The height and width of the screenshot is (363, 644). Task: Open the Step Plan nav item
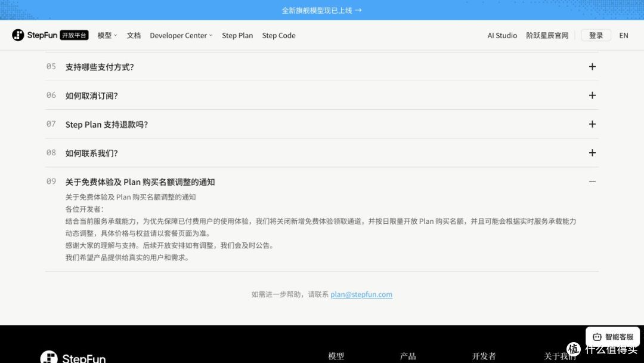[237, 35]
